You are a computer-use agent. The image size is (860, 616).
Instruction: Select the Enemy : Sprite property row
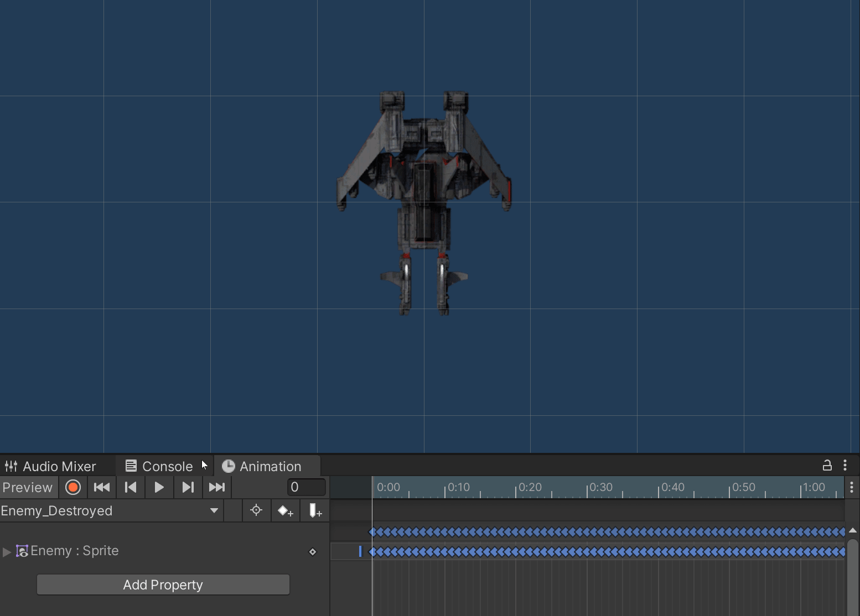coord(164,551)
